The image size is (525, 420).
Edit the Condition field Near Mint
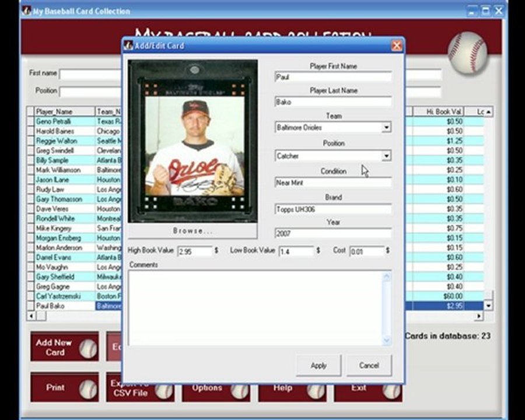(x=333, y=183)
